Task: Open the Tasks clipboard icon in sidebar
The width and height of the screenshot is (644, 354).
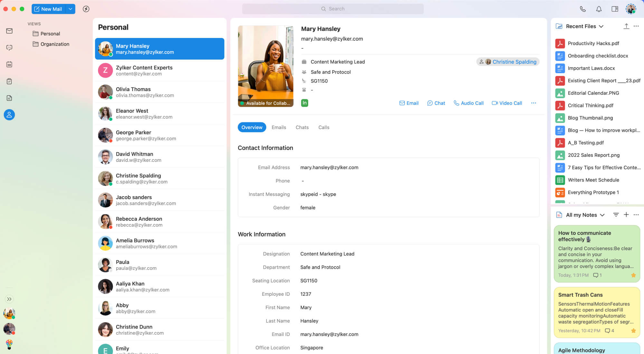Action: tap(9, 81)
